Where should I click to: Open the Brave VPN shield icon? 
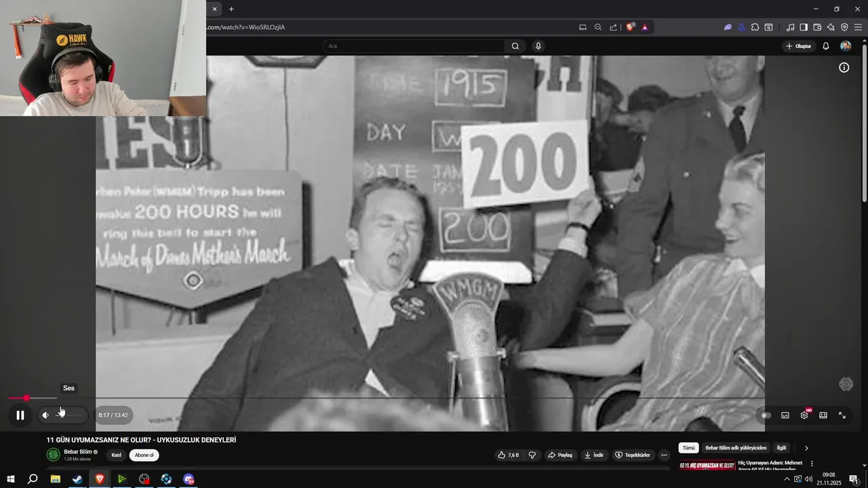tap(844, 27)
